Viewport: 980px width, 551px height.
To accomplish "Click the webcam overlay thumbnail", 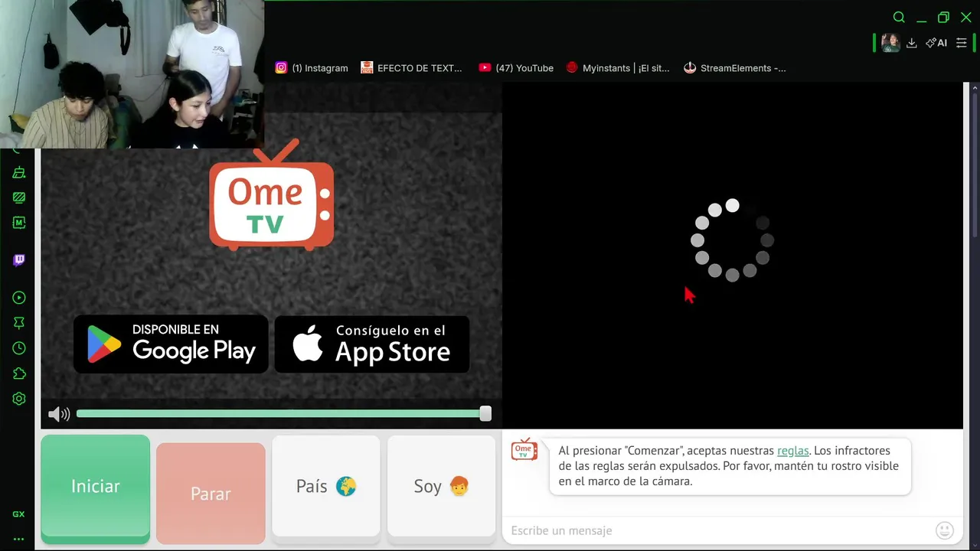I will click(x=132, y=74).
